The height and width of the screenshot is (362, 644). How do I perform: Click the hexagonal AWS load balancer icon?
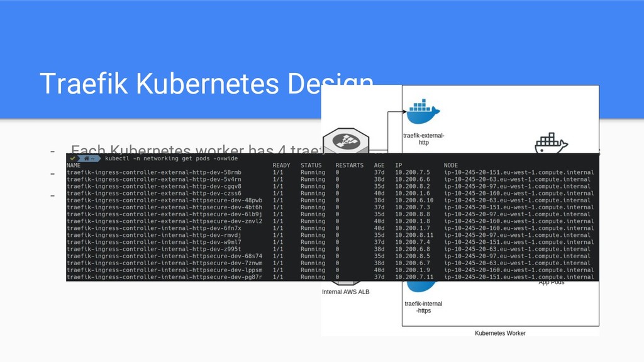pyautogui.click(x=346, y=141)
